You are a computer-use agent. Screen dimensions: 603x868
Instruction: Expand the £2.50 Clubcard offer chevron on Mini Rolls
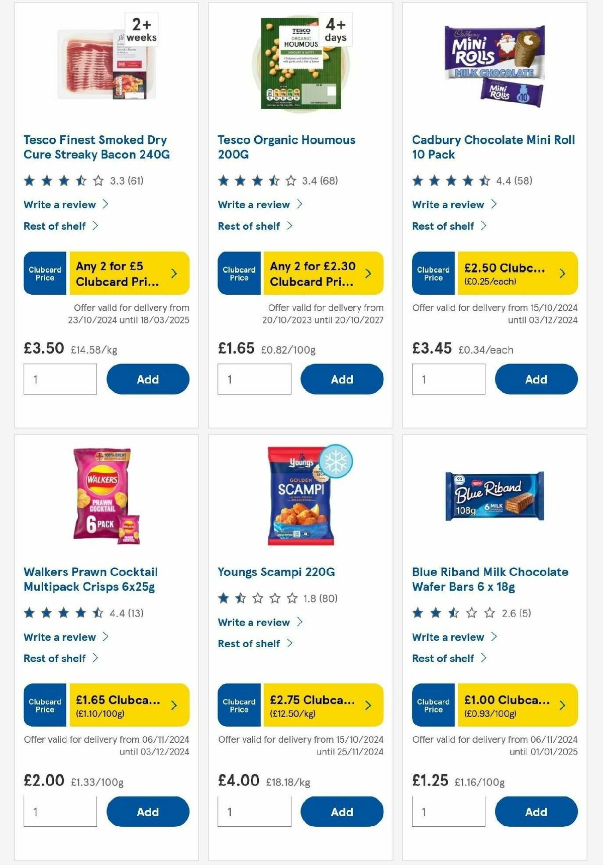562,273
